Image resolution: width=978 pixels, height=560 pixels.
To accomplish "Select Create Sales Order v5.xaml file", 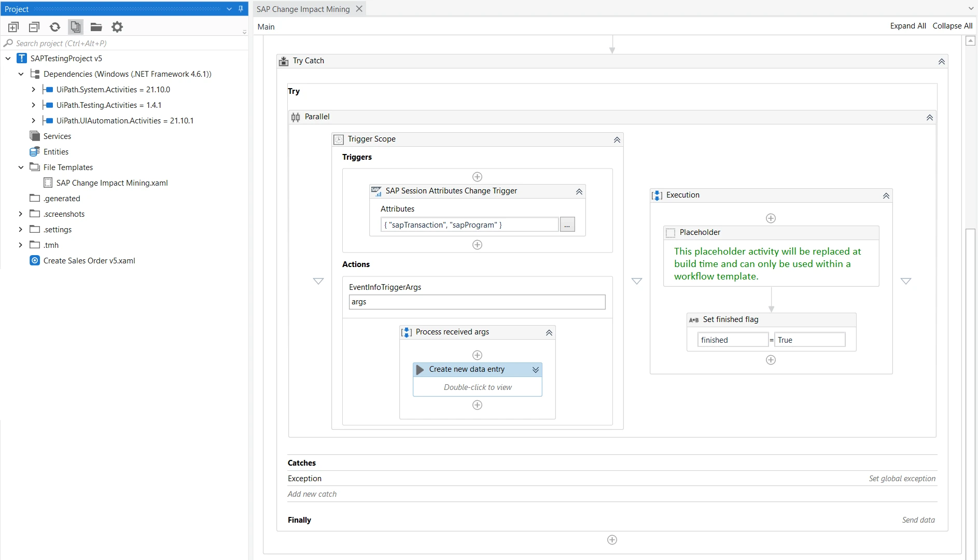I will (x=89, y=261).
